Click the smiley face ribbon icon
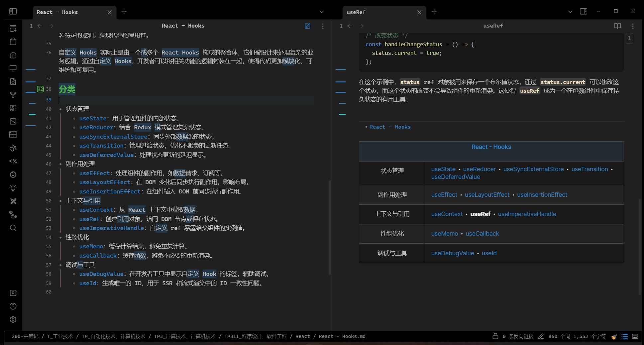Screen dimensions: 644x345 13,174
